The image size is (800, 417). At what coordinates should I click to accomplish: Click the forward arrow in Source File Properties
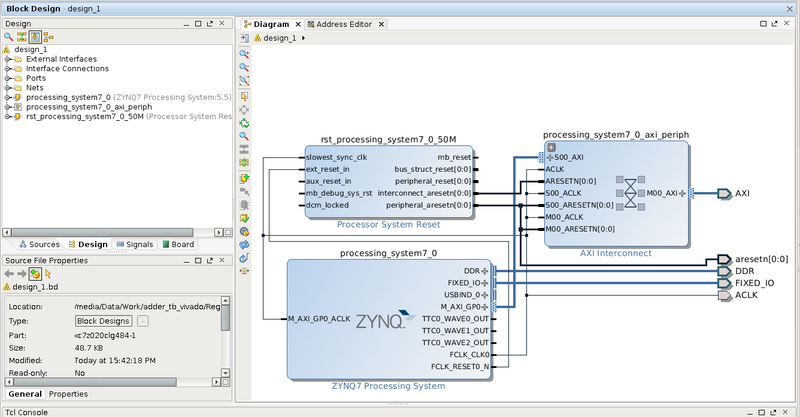[22, 273]
